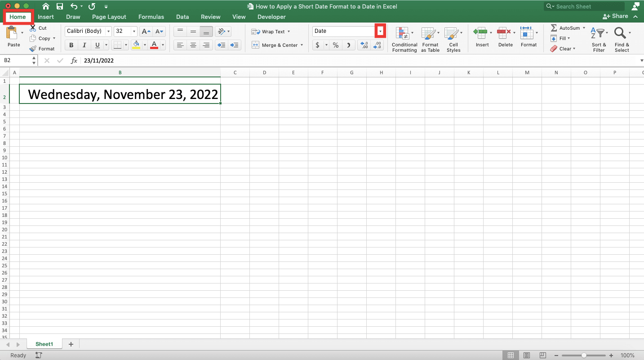The height and width of the screenshot is (360, 644).
Task: Open Format as Table gallery
Action: point(430,40)
